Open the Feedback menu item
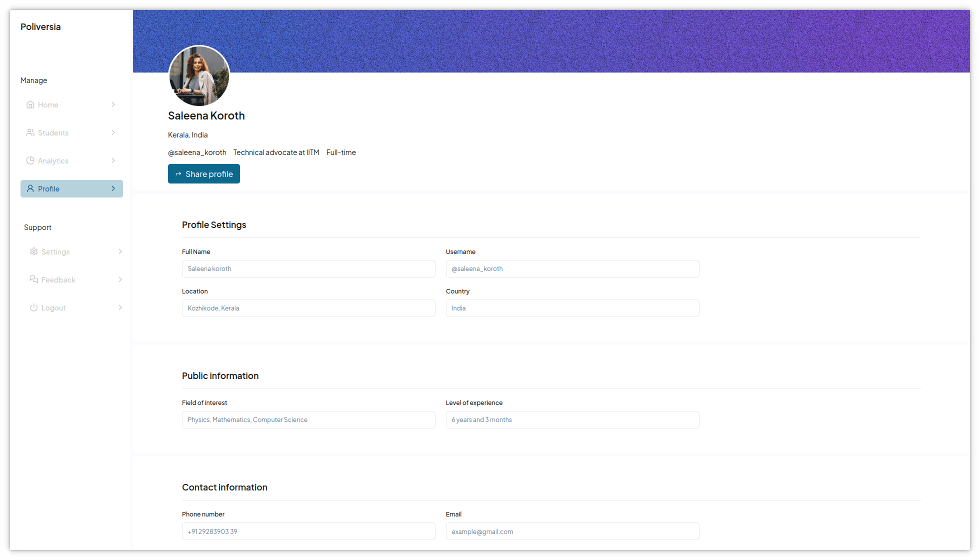 coord(75,279)
